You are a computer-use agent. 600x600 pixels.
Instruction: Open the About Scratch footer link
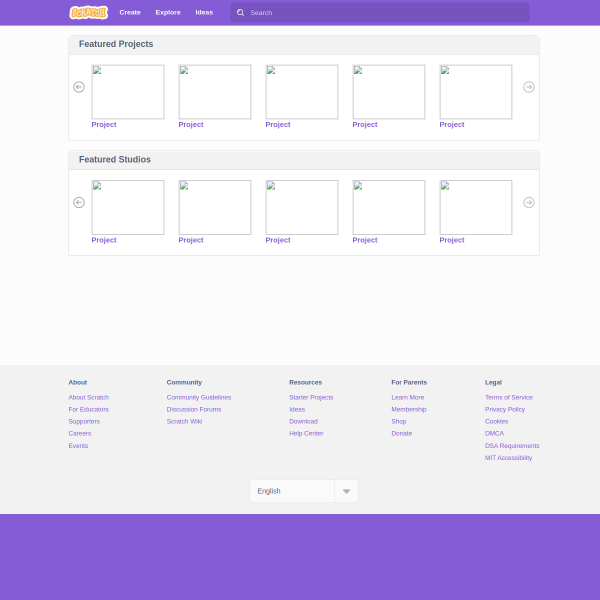tap(88, 397)
